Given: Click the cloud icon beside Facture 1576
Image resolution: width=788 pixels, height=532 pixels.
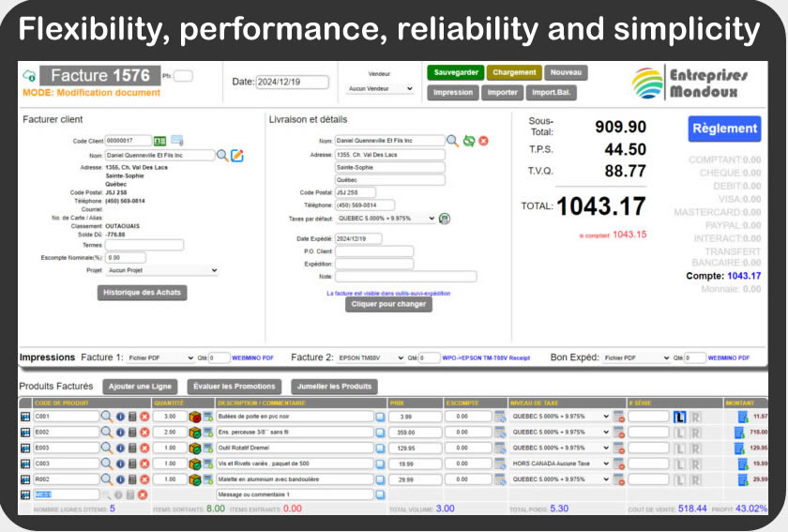Looking at the screenshot, I should click(x=29, y=76).
